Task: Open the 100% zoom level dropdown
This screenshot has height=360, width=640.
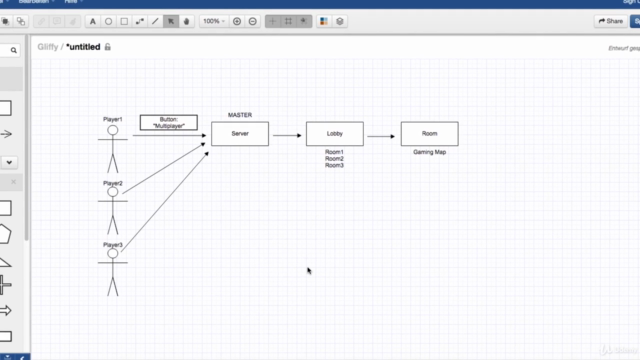Action: click(x=214, y=21)
